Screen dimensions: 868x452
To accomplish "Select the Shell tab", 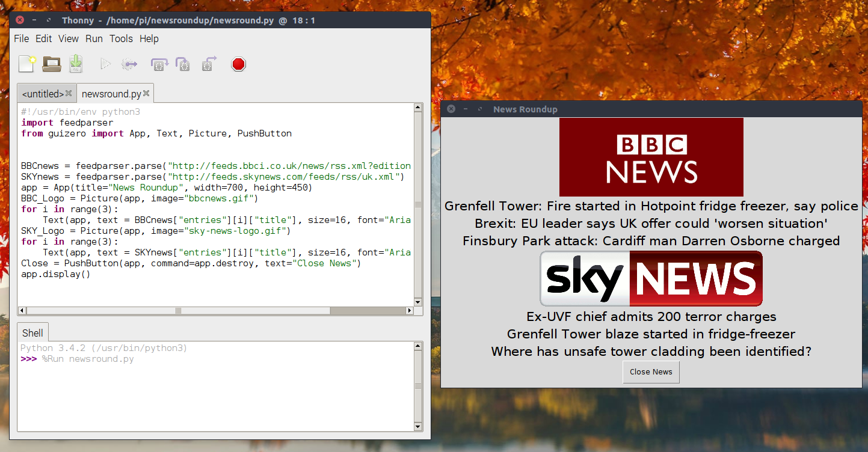I will click(32, 333).
